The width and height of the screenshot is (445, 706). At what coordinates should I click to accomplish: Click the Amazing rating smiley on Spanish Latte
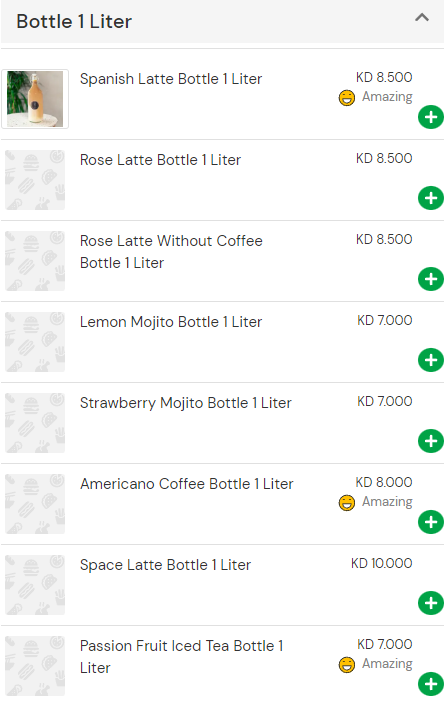coord(347,98)
